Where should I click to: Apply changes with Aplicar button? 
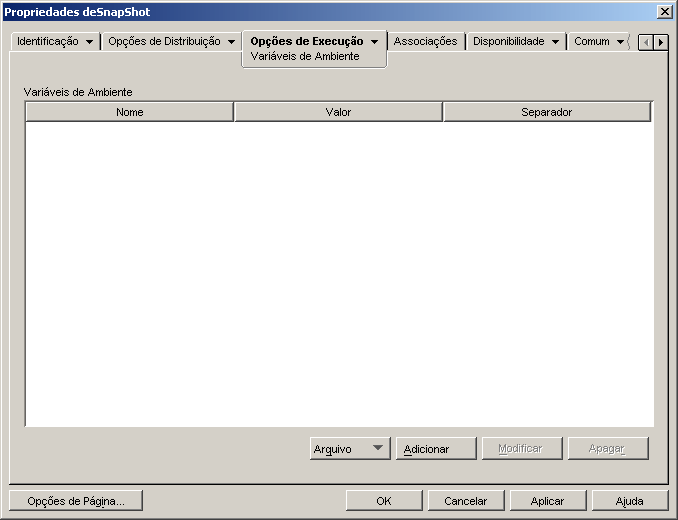547,501
